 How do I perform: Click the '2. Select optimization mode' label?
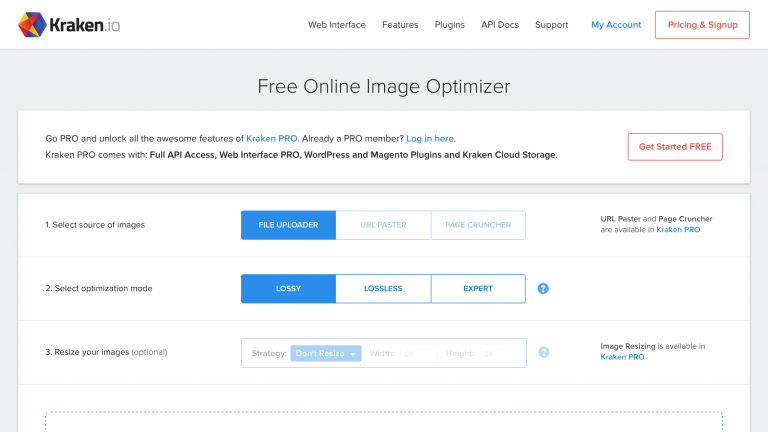click(98, 288)
